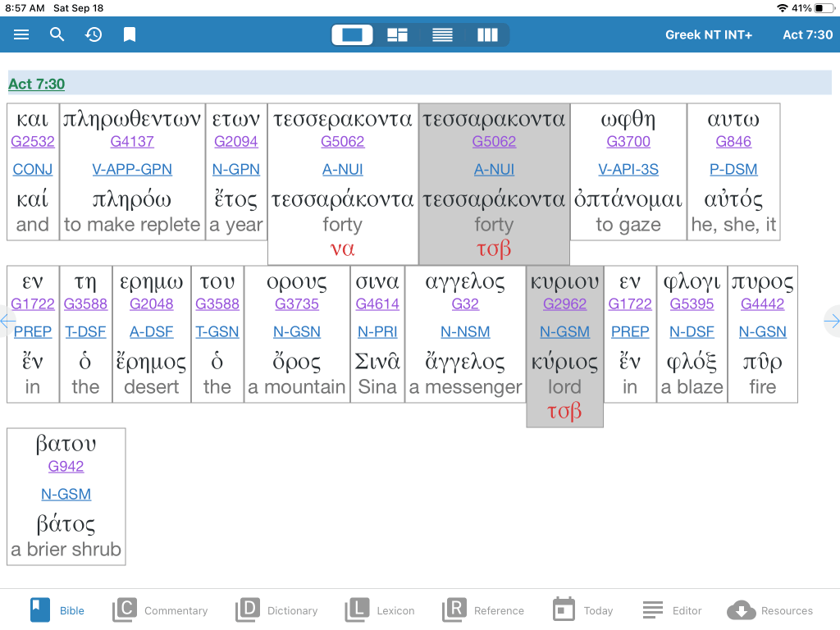Click the Act 7:30 verse heading link

pos(36,84)
